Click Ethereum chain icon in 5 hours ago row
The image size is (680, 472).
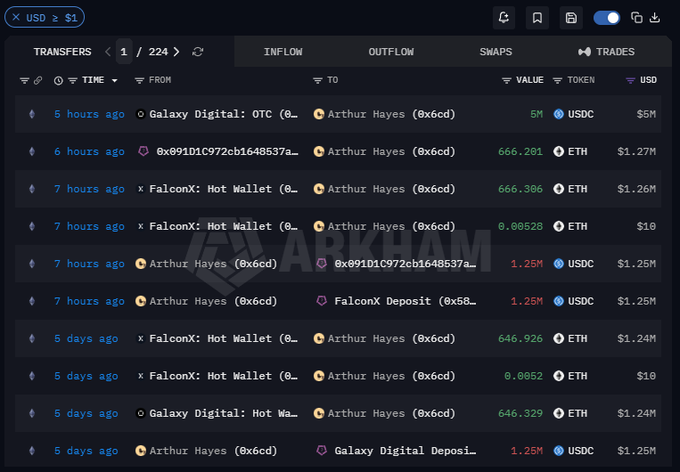[32, 114]
